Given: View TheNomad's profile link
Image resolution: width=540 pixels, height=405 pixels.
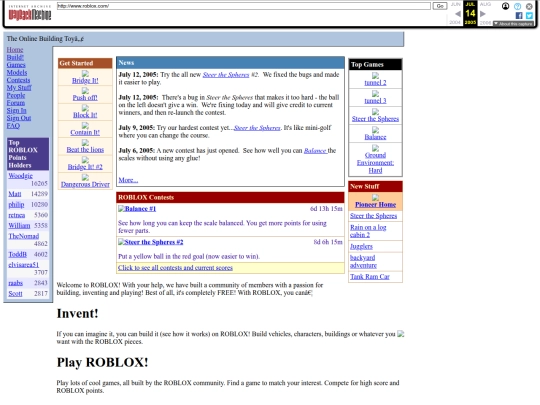Looking at the screenshot, I should [23, 236].
